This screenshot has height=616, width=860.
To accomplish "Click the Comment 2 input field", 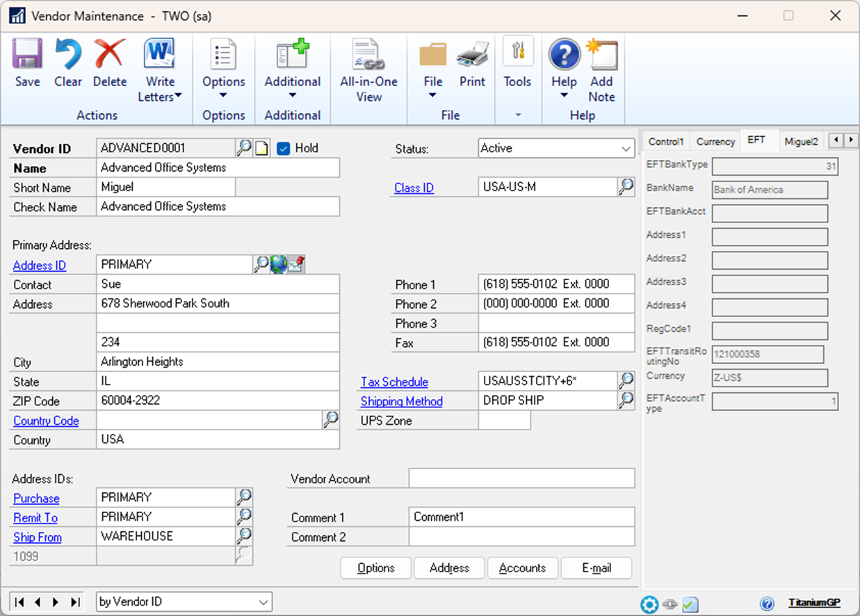I will coord(521,536).
